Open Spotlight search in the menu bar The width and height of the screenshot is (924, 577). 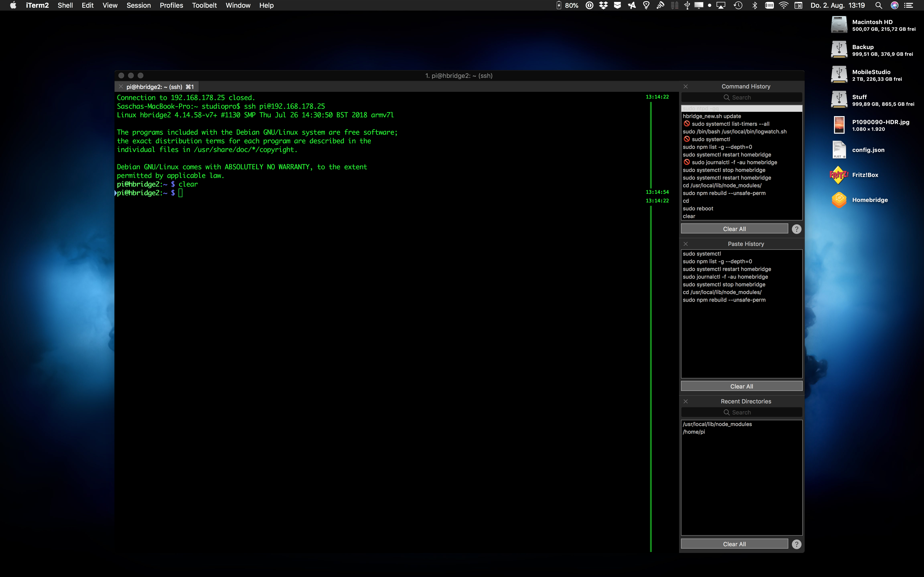click(x=878, y=5)
